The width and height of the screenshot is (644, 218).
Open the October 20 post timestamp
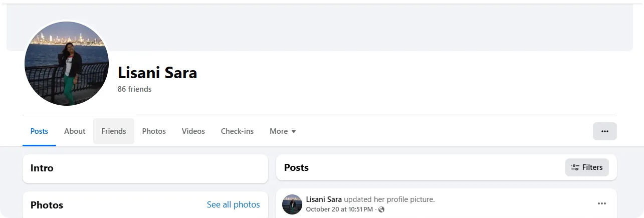click(339, 209)
